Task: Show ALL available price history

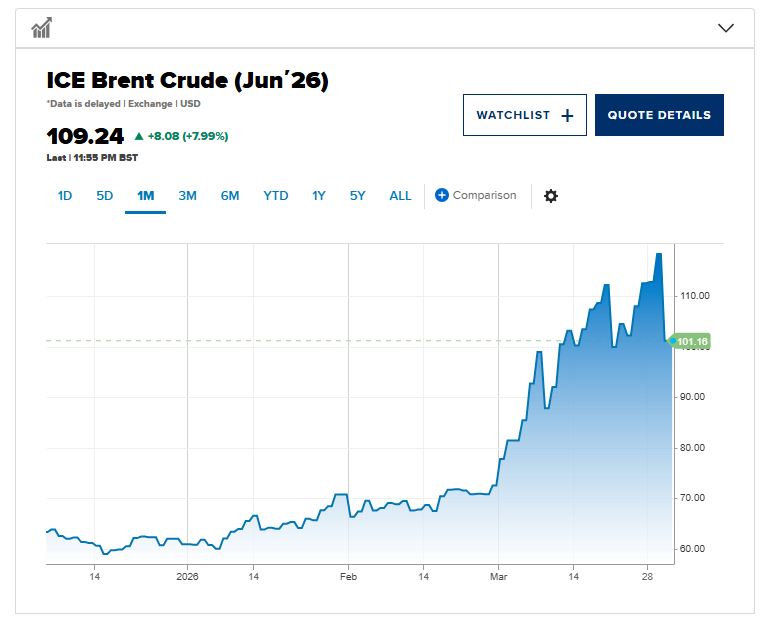Action: coord(400,196)
